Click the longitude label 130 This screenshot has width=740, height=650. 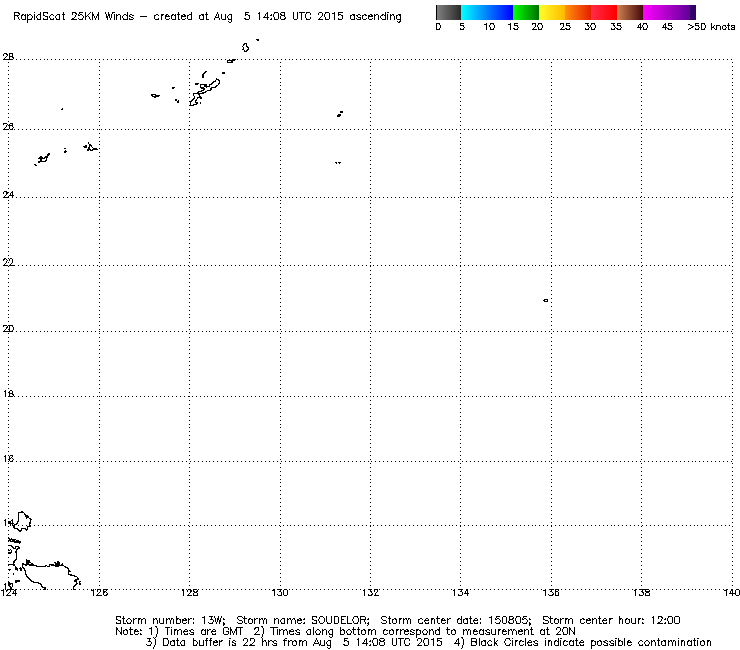(x=280, y=592)
